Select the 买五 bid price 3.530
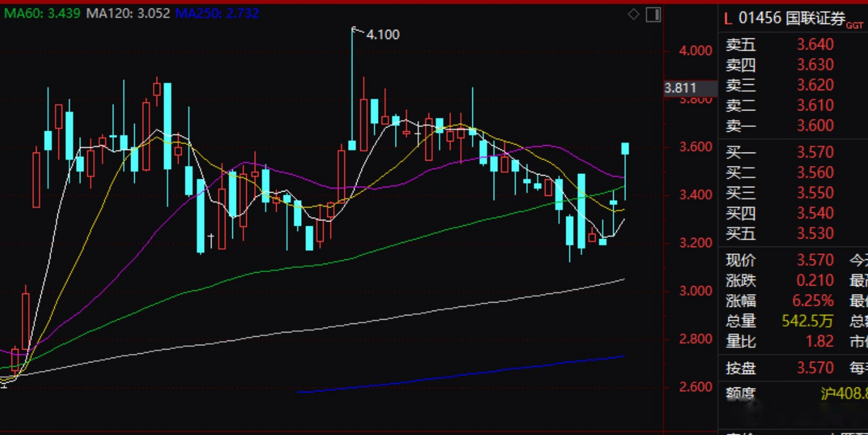Image resolution: width=868 pixels, height=435 pixels. click(815, 233)
